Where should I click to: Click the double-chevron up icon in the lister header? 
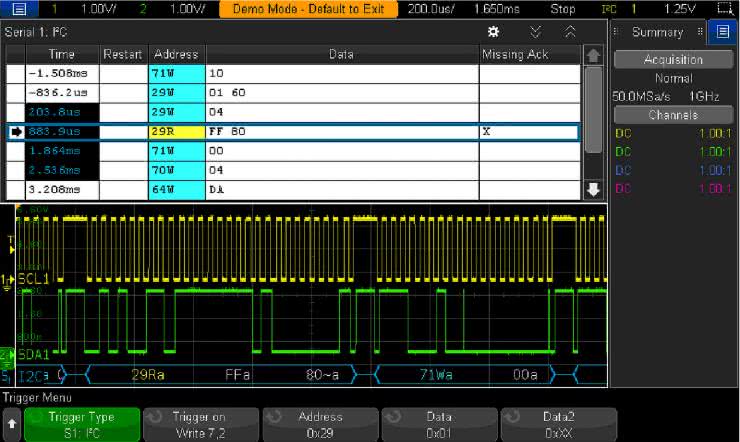point(570,32)
